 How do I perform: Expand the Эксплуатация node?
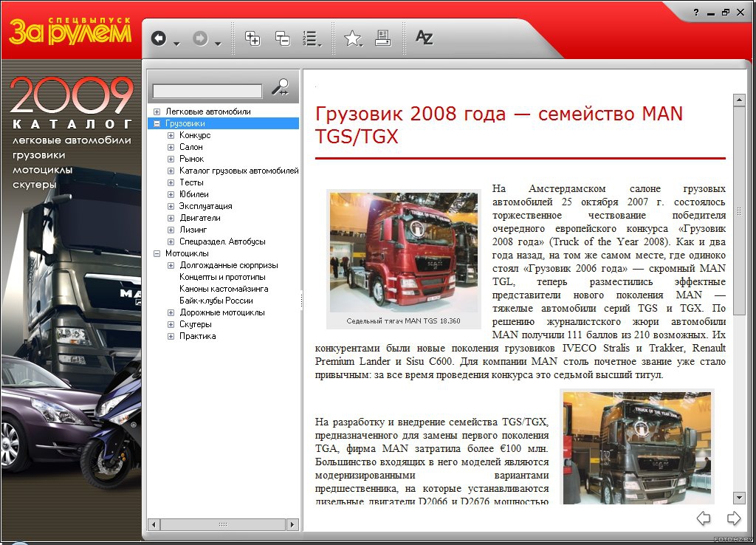tap(171, 207)
